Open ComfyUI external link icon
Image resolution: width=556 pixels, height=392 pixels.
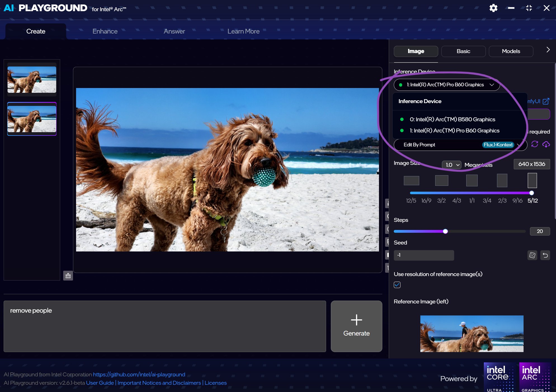546,101
